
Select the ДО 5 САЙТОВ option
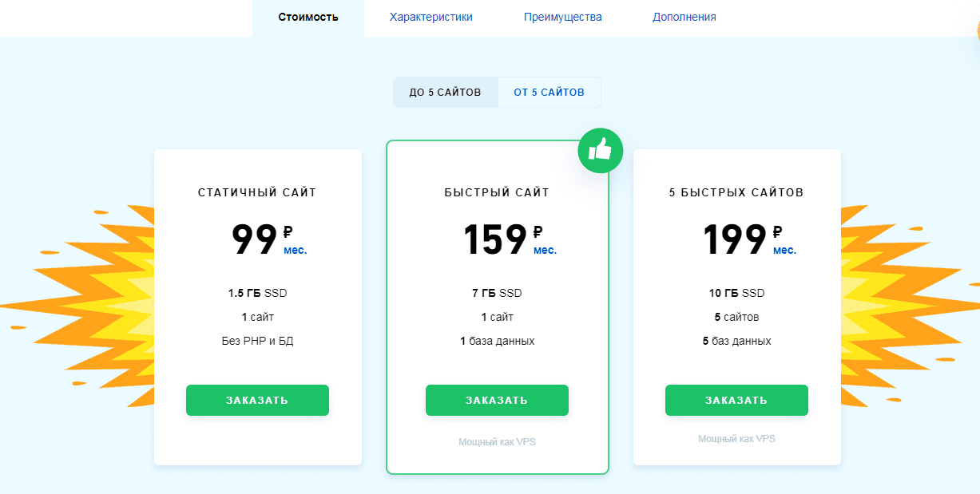click(445, 92)
